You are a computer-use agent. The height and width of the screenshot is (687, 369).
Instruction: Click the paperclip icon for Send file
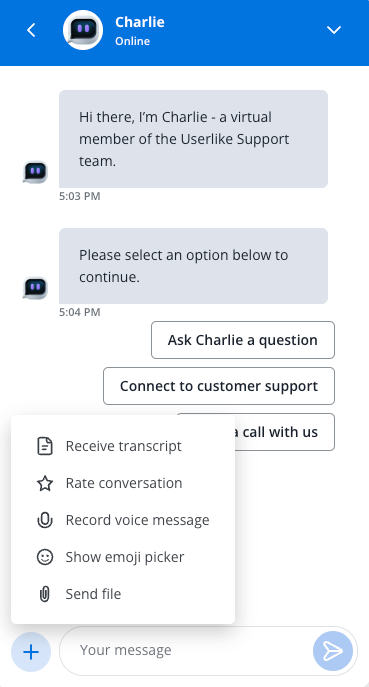(x=45, y=594)
